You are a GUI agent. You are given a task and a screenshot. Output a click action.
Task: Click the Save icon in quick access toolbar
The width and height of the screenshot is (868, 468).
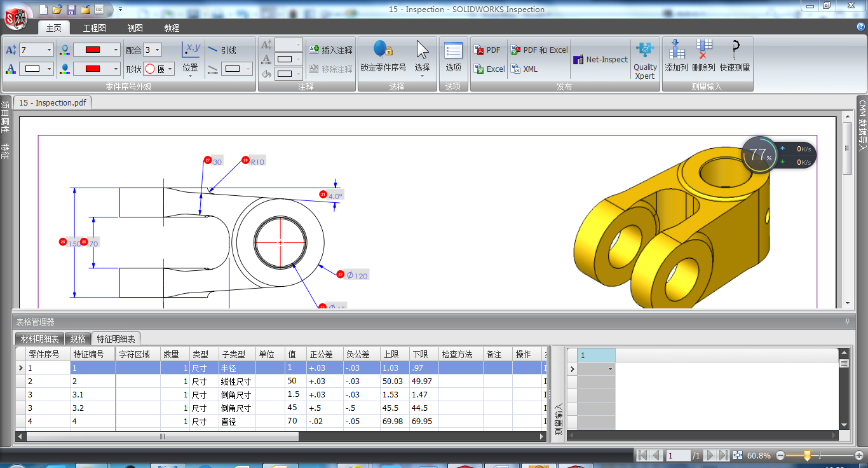point(71,10)
